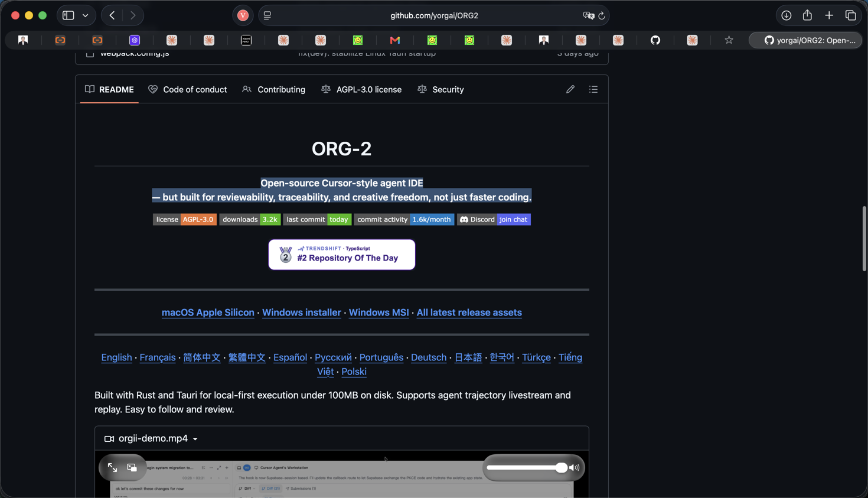Open the Contributing tab
Image resolution: width=868 pixels, height=498 pixels.
pos(274,89)
